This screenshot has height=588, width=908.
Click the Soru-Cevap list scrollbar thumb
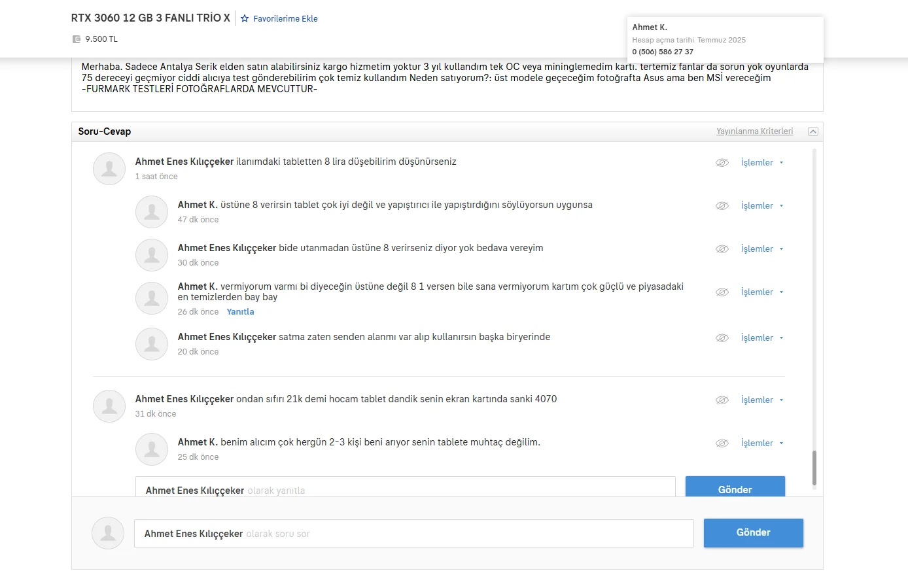[814, 468]
